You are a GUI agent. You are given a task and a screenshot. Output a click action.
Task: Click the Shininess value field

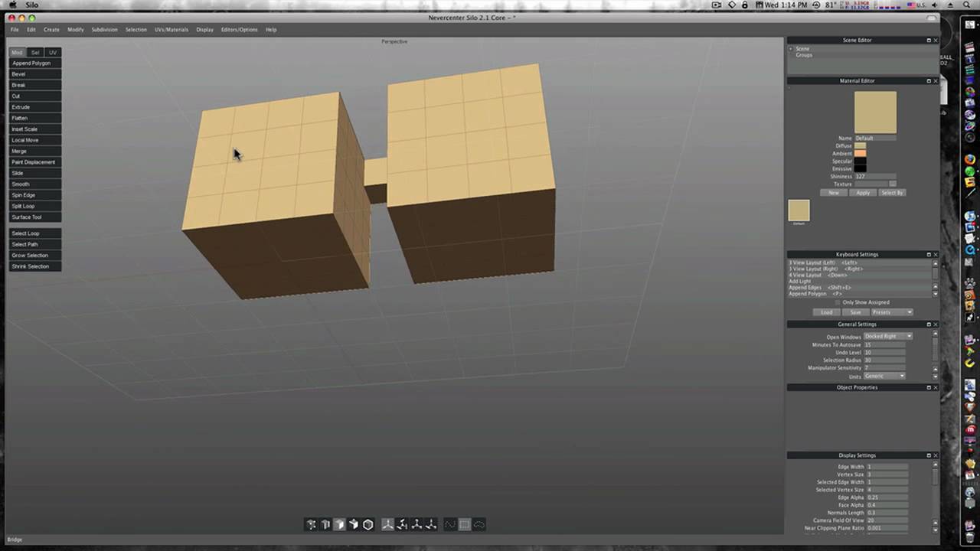click(875, 177)
